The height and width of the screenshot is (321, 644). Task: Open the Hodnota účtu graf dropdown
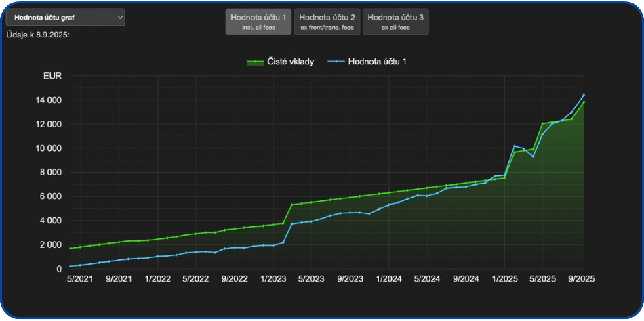pyautogui.click(x=64, y=18)
